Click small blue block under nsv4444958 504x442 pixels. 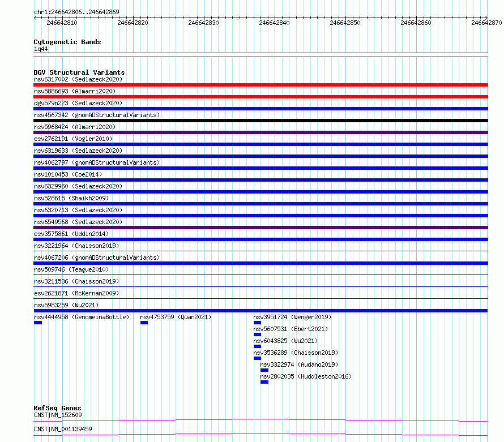click(38, 323)
